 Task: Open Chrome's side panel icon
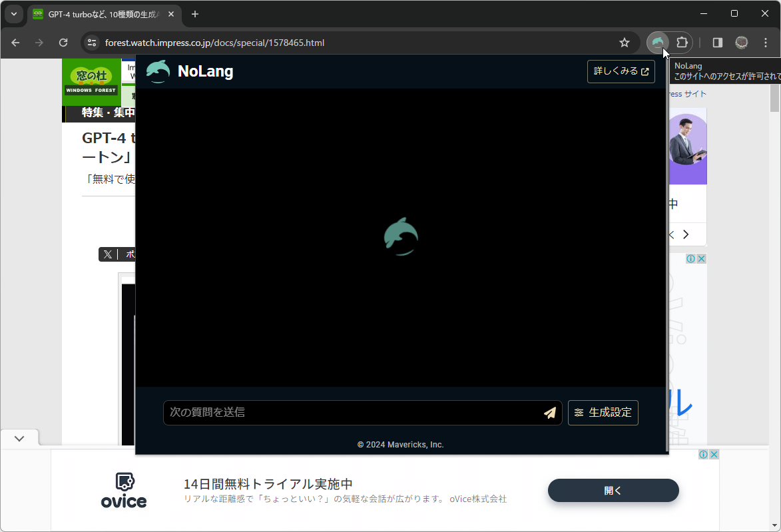click(716, 42)
